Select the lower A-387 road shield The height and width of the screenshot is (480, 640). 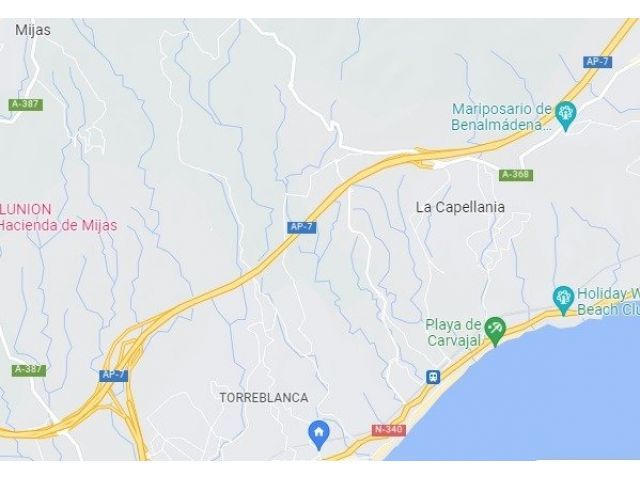[29, 370]
